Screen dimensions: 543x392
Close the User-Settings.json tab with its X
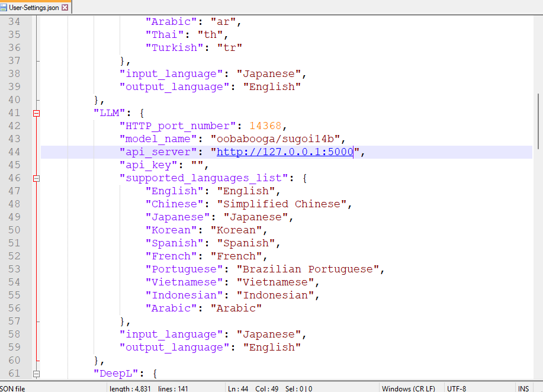[65, 7]
